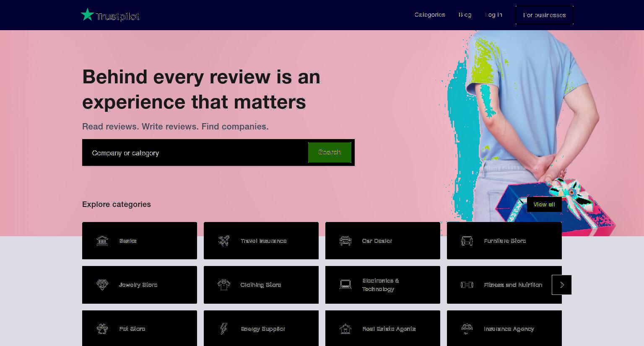Open the Insurance Agency category label

click(509, 329)
